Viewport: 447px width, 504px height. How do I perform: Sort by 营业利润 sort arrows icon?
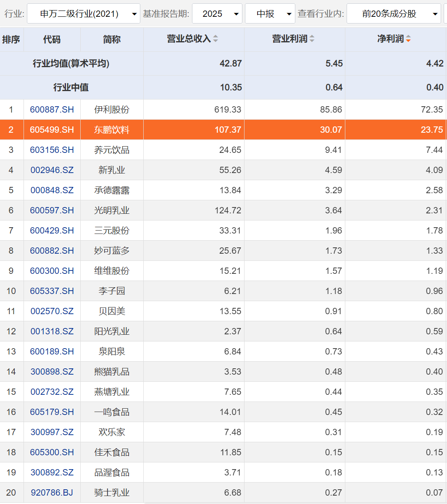pyautogui.click(x=312, y=39)
